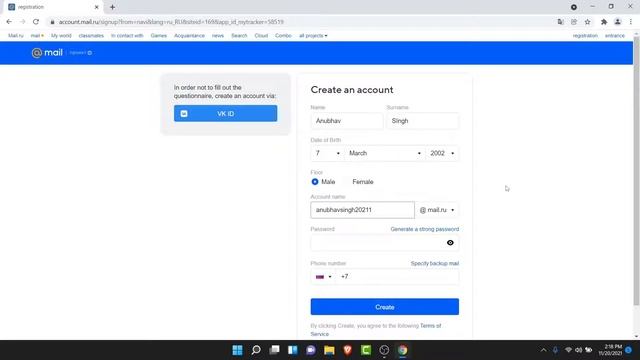The height and width of the screenshot is (360, 640).
Task: Open the Windows Start menu
Action: [x=237, y=350]
